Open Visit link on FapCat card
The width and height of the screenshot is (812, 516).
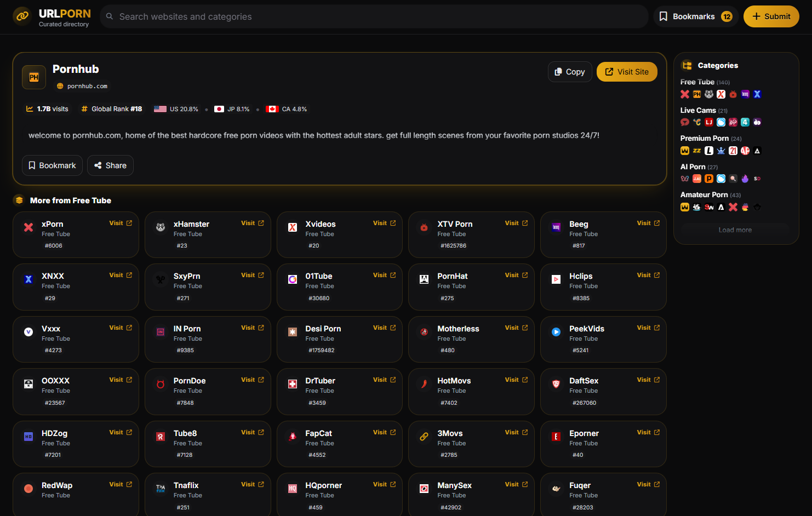(385, 432)
